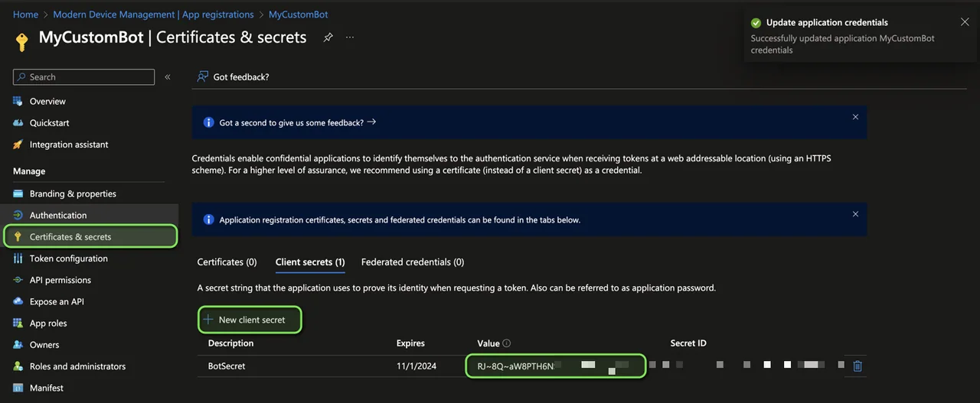
Task: Click the Quickstart cloud icon
Action: 18,123
